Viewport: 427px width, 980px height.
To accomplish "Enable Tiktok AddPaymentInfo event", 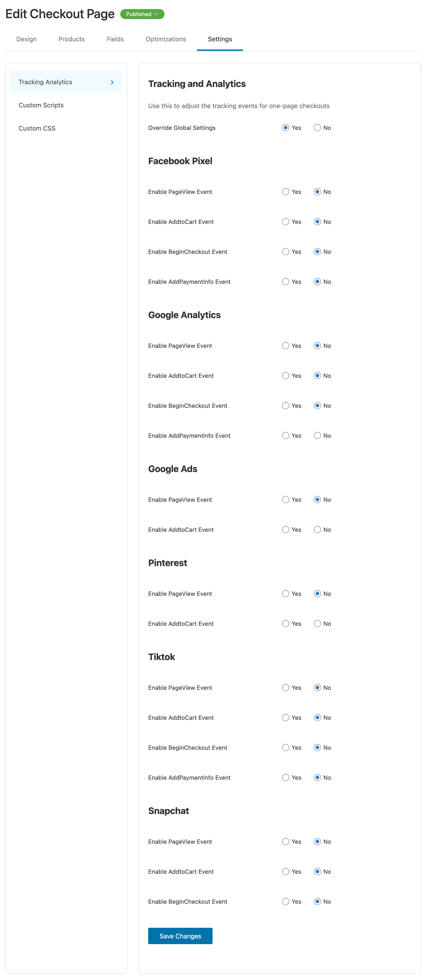I will [286, 778].
